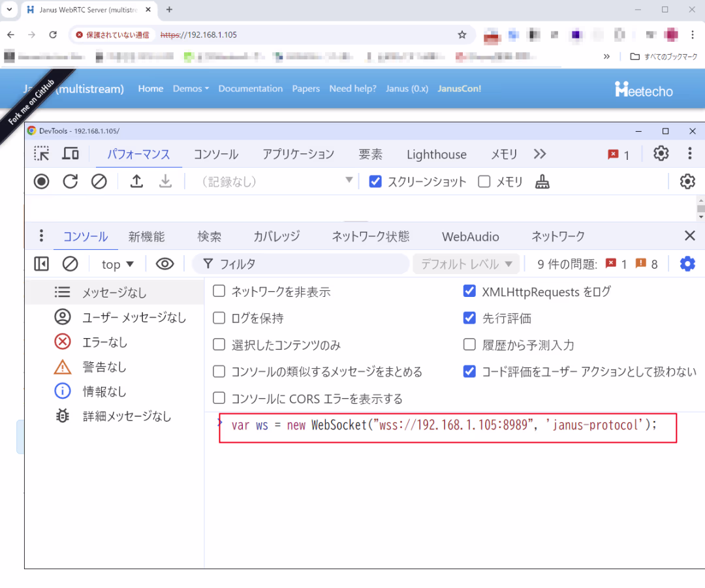Open the Chrome three-dot menu
705x588 pixels.
(693, 35)
